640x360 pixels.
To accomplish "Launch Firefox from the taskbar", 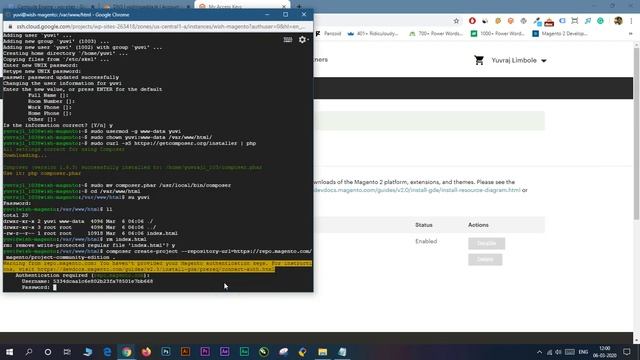I will [146, 352].
